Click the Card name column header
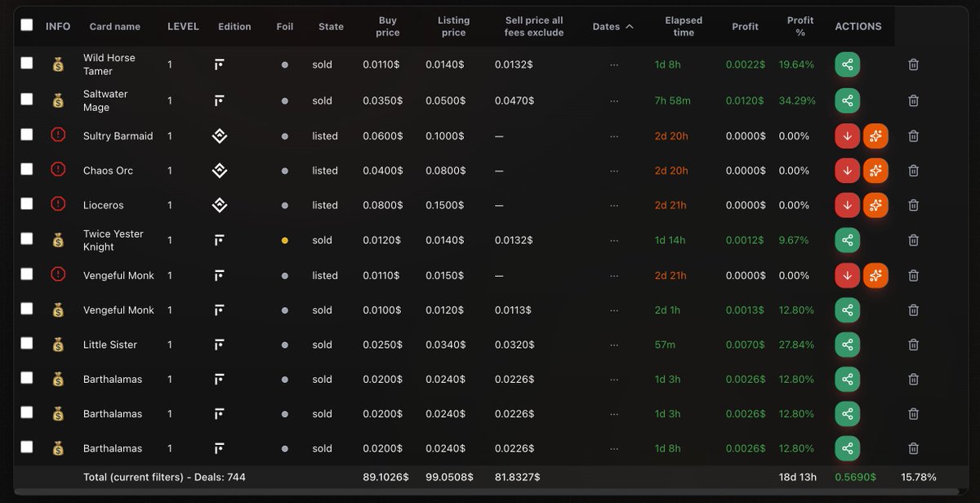 (115, 25)
